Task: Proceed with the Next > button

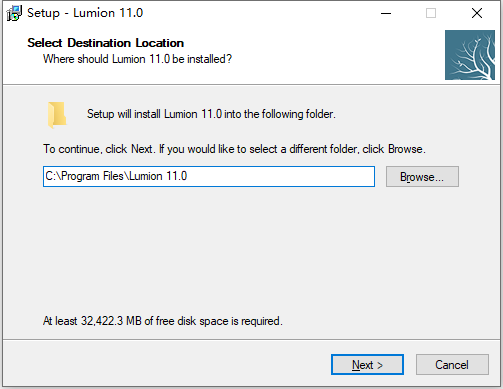Action: tap(367, 365)
